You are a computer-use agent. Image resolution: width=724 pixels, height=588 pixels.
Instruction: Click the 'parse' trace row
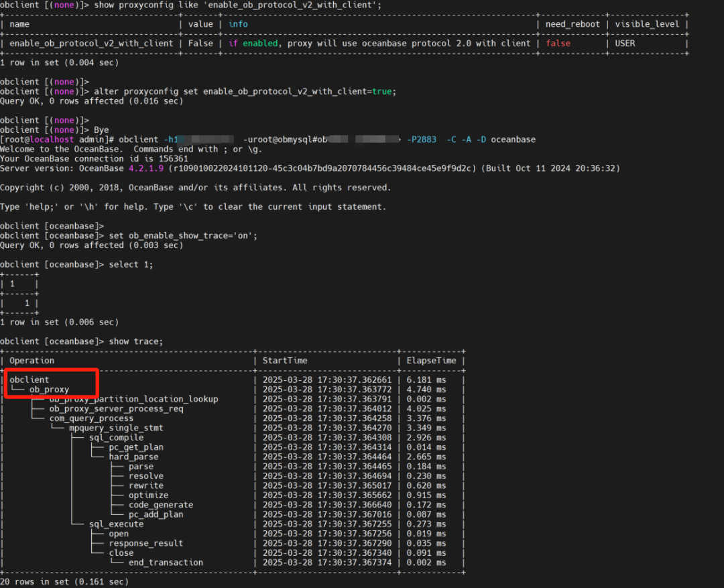pyautogui.click(x=233, y=467)
